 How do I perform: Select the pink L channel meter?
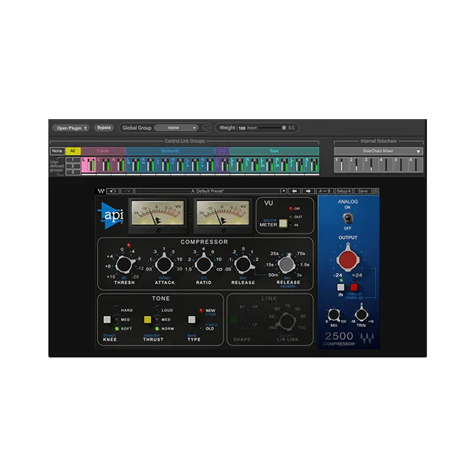click(89, 165)
